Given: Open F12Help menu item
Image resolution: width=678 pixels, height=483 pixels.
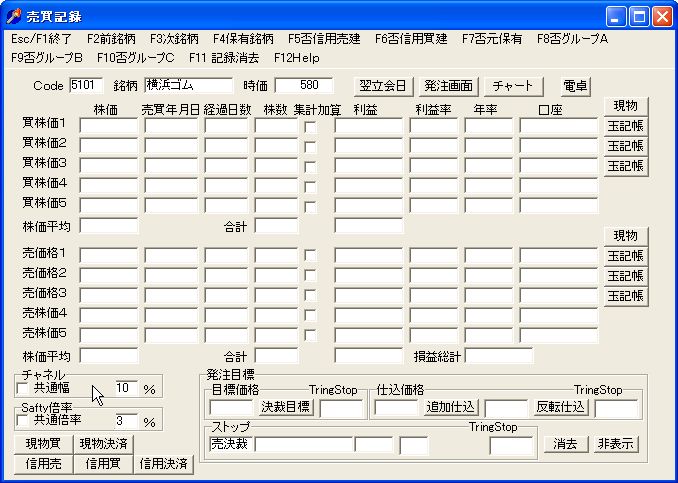Looking at the screenshot, I should (x=297, y=58).
